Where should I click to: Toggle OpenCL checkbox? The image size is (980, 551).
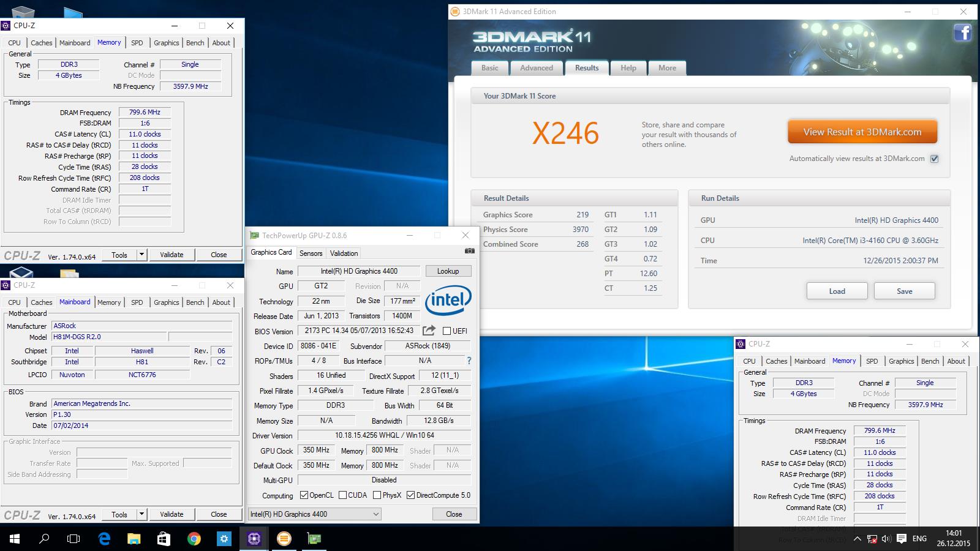304,495
